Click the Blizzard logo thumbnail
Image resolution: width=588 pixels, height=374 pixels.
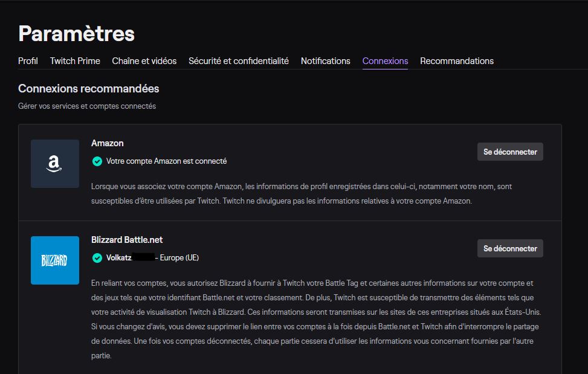pyautogui.click(x=55, y=260)
